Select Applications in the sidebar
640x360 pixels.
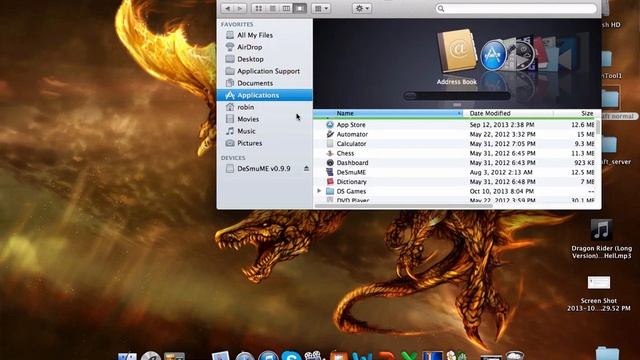coord(264,95)
